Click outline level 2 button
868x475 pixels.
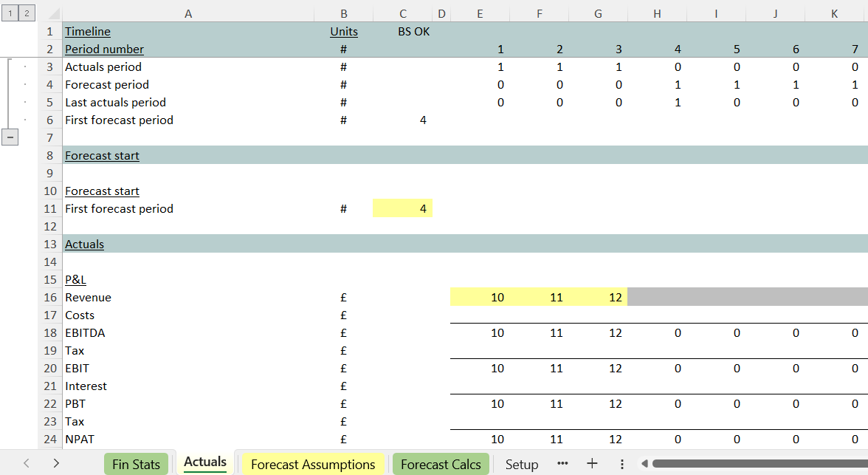pos(27,13)
